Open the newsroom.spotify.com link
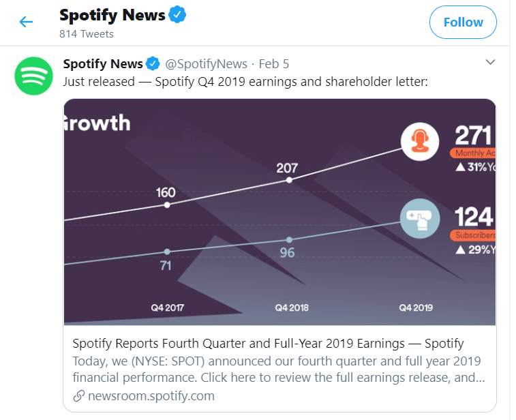Screen dimensions: 516x420 (x=151, y=395)
